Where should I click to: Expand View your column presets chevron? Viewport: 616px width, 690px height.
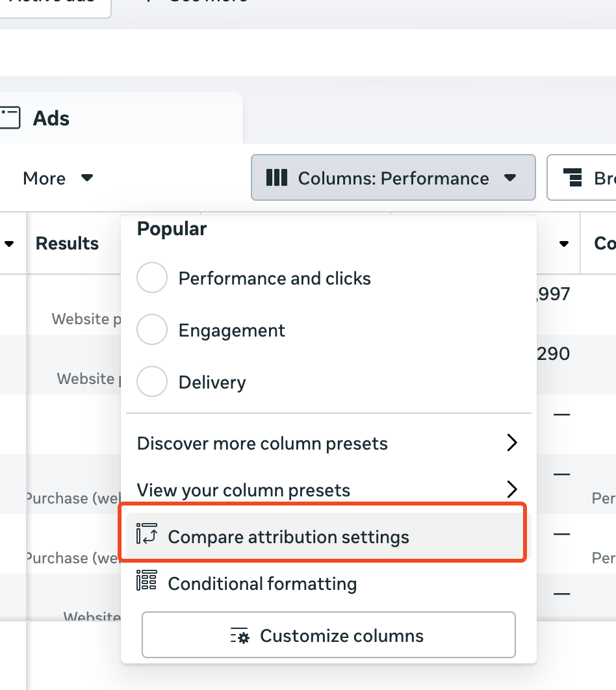(x=512, y=489)
